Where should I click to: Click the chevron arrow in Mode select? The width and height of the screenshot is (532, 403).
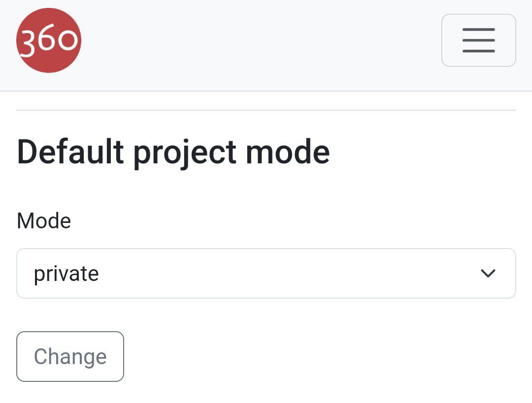pos(487,274)
